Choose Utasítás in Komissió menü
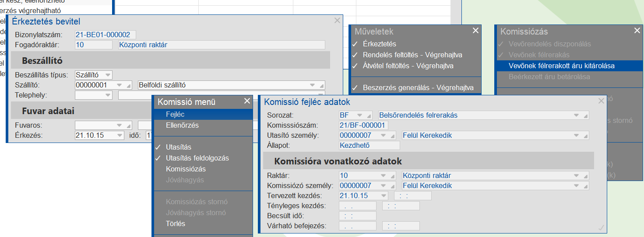 204,147
